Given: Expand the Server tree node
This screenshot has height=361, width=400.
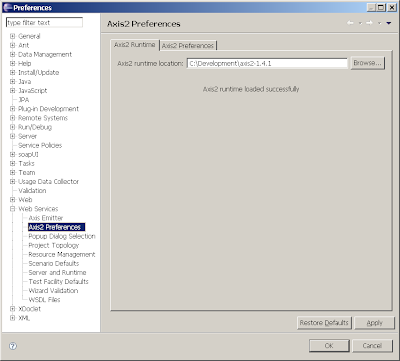Looking at the screenshot, I should 12,136.
